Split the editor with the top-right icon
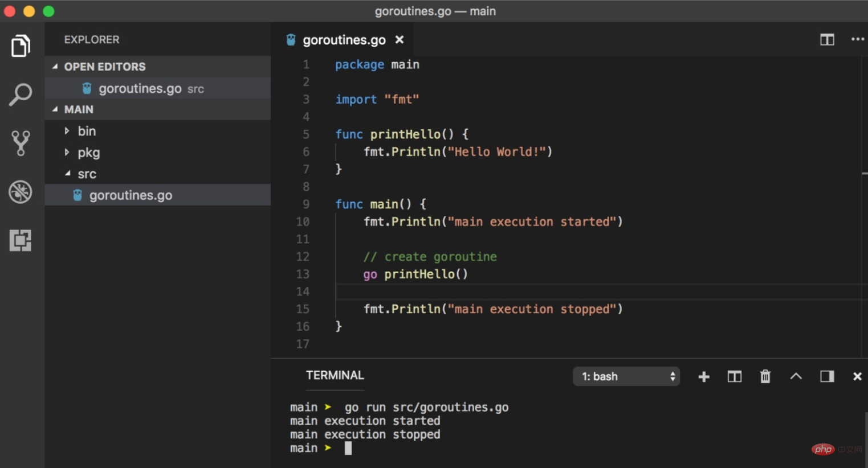This screenshot has height=468, width=868. 826,39
